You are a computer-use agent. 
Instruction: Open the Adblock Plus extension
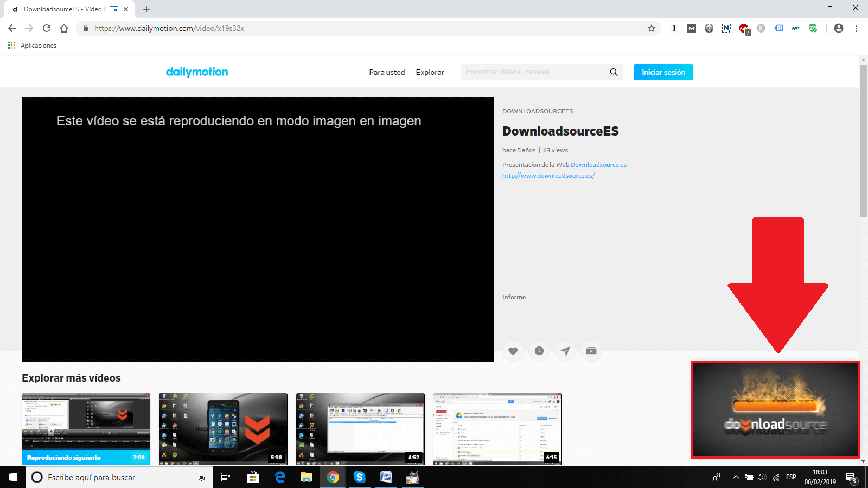[x=744, y=29]
